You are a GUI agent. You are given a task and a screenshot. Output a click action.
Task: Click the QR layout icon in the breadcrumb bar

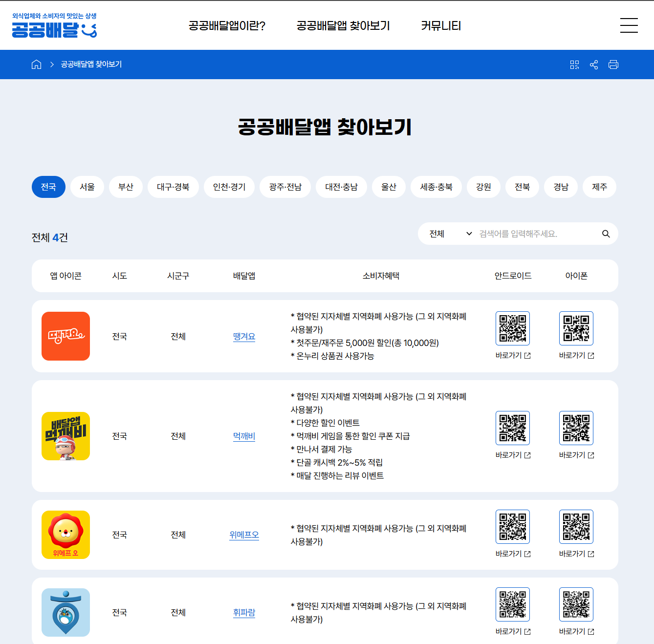(x=575, y=64)
